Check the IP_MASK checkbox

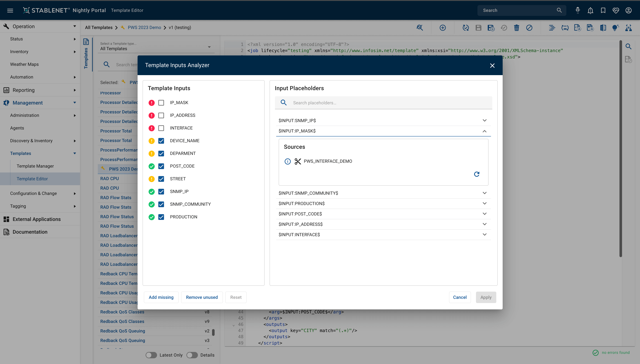click(x=161, y=103)
